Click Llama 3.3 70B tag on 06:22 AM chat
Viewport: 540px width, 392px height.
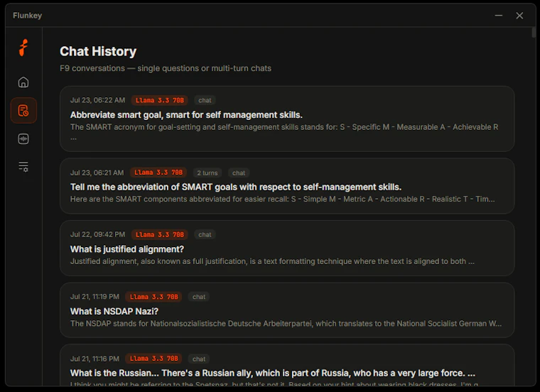coord(159,100)
